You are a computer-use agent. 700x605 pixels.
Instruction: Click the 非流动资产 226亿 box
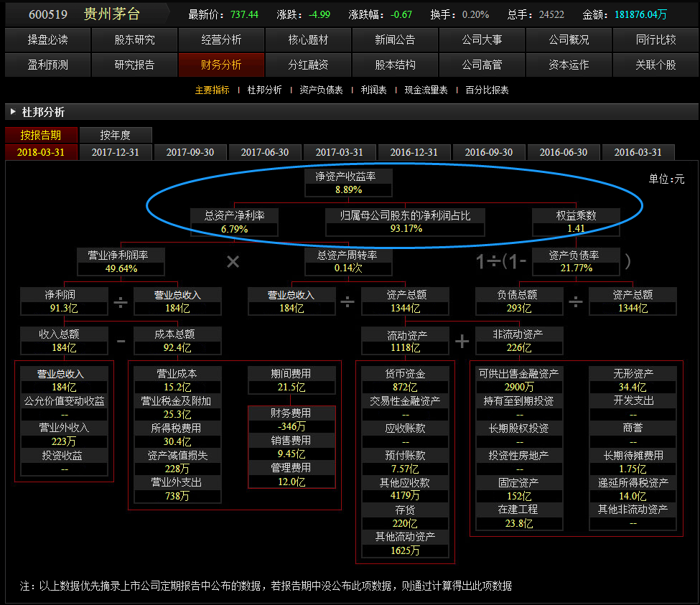click(519, 341)
